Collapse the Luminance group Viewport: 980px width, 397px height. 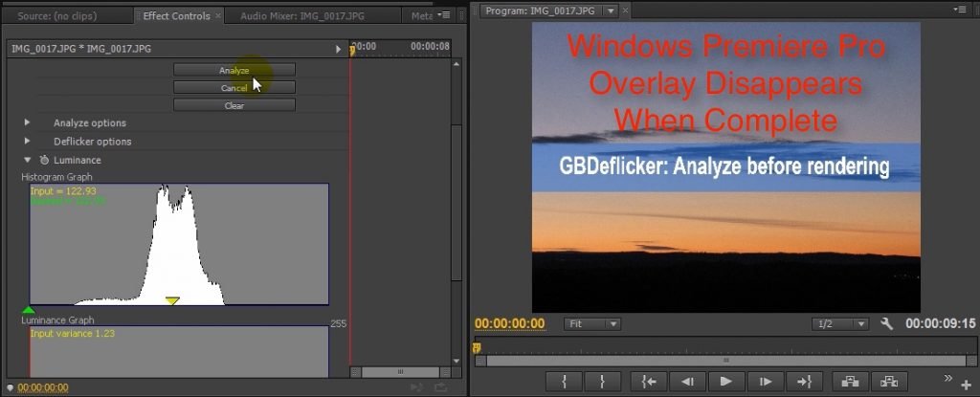pos(27,160)
